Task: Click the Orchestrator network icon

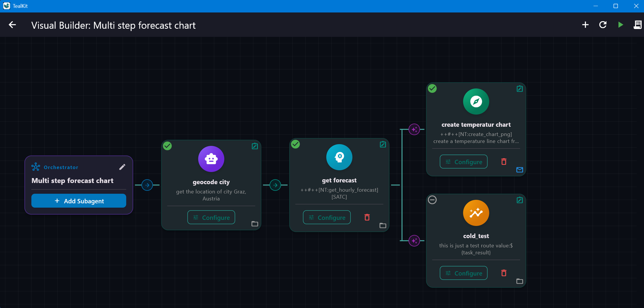Action: (x=36, y=167)
